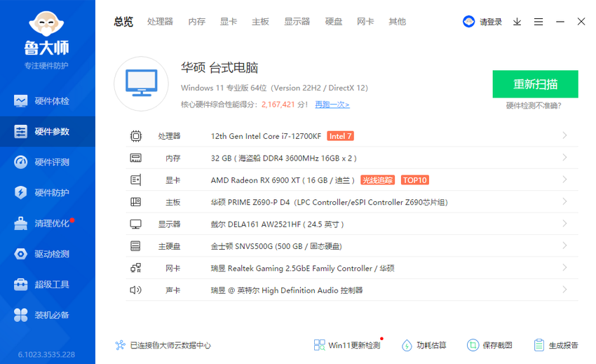Click the login avatar icon
596x364 pixels.
(x=468, y=22)
